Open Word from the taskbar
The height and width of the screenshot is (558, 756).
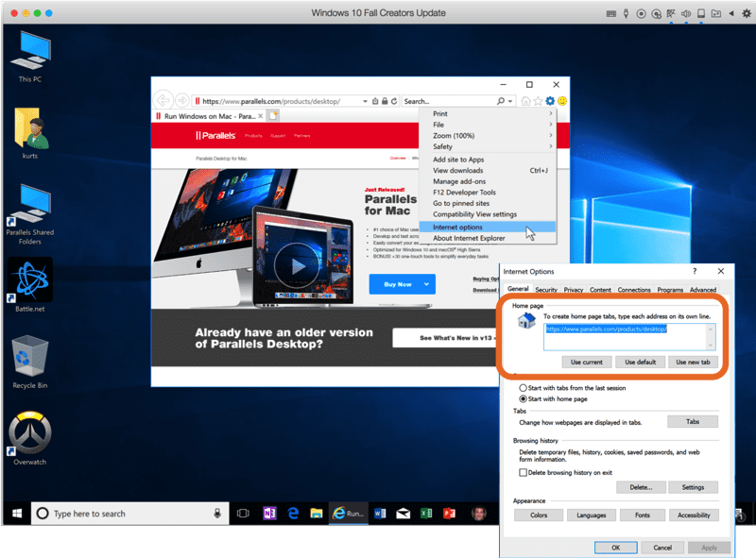coord(380,514)
